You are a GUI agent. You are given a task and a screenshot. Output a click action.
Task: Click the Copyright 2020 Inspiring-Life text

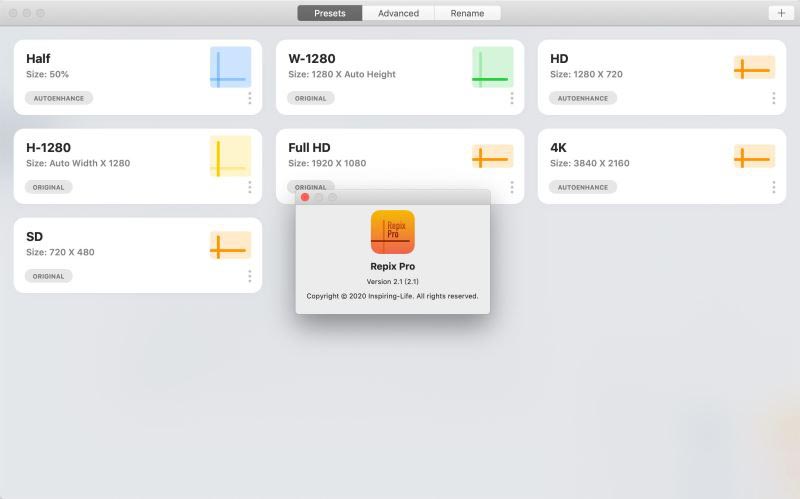[392, 296]
